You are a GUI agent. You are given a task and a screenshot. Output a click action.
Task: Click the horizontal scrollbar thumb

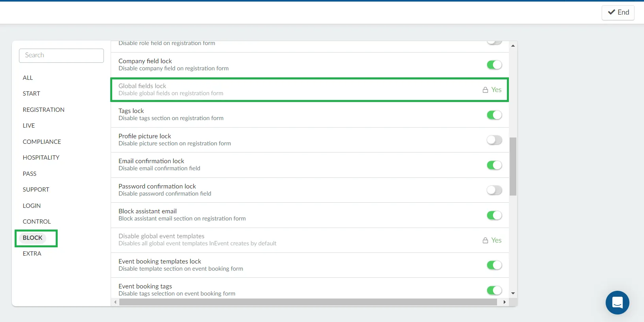tap(308, 302)
